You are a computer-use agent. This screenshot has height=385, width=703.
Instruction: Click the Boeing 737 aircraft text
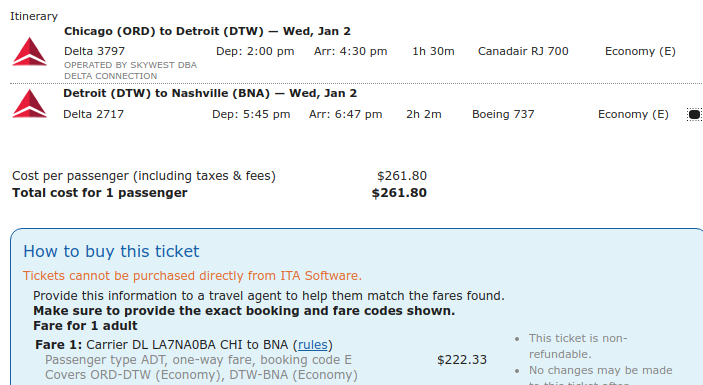pos(503,114)
